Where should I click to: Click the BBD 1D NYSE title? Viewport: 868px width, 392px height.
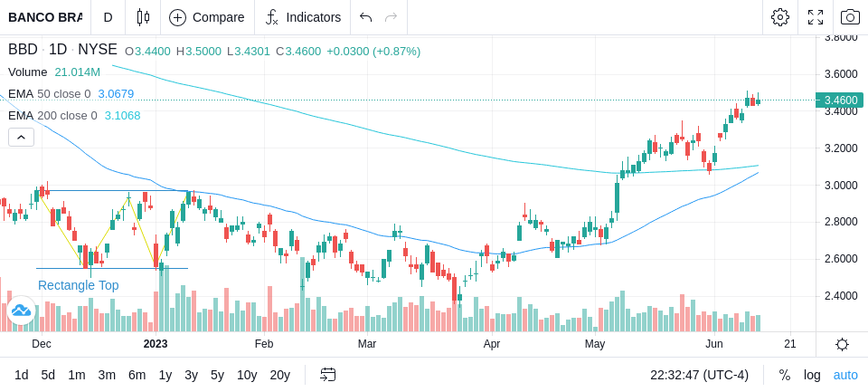pyautogui.click(x=62, y=50)
